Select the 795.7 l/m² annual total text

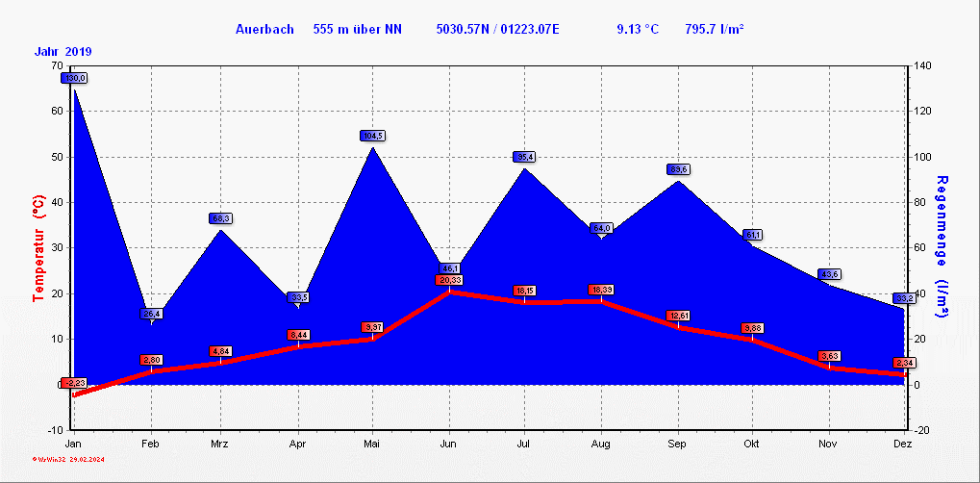[715, 30]
